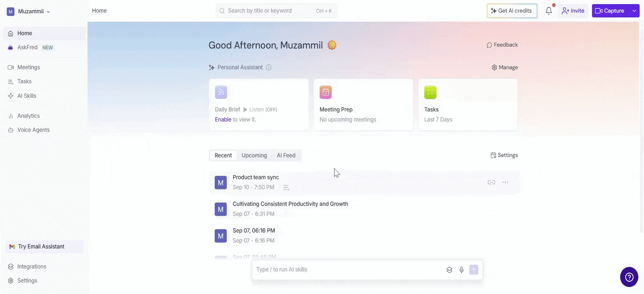Open AskFred in sidebar
The width and height of the screenshot is (644, 294).
[44, 48]
